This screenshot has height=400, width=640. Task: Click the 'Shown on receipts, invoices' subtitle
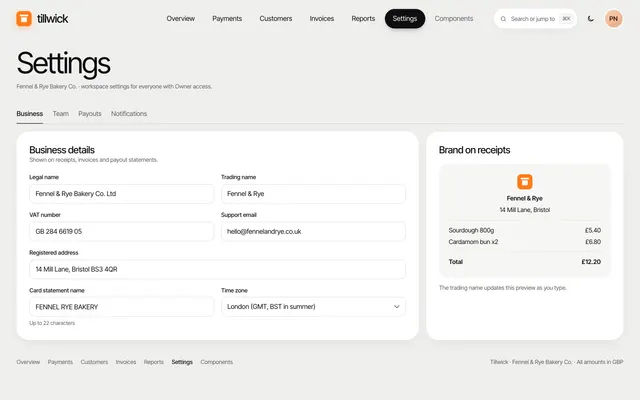click(x=93, y=160)
